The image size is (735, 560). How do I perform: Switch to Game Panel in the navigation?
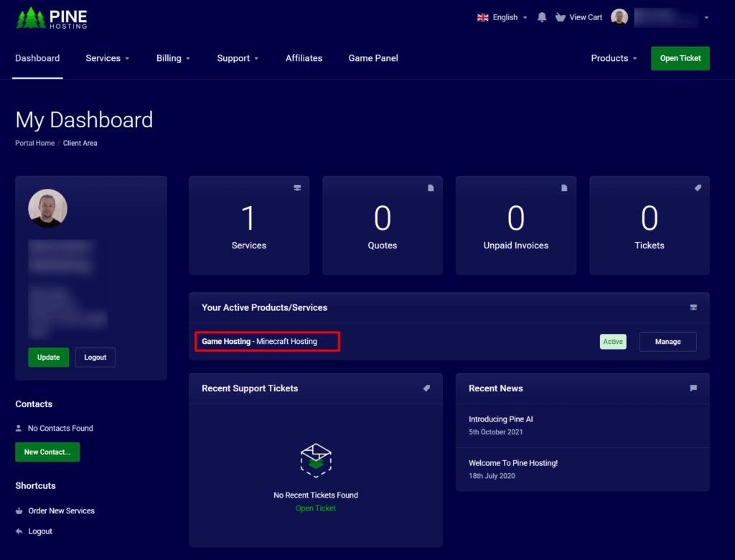(x=373, y=58)
